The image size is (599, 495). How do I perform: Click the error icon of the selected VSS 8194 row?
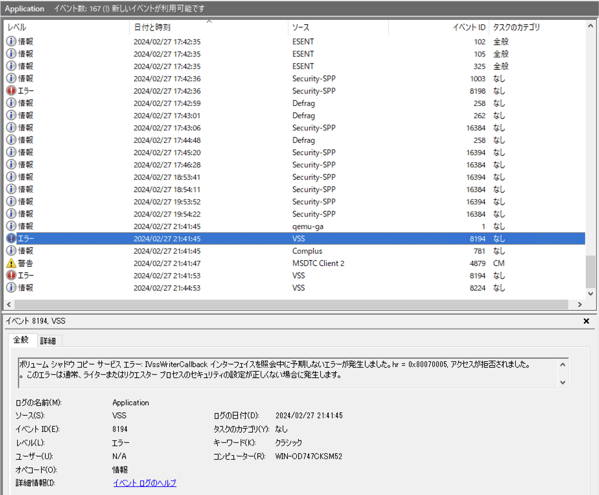[11, 238]
